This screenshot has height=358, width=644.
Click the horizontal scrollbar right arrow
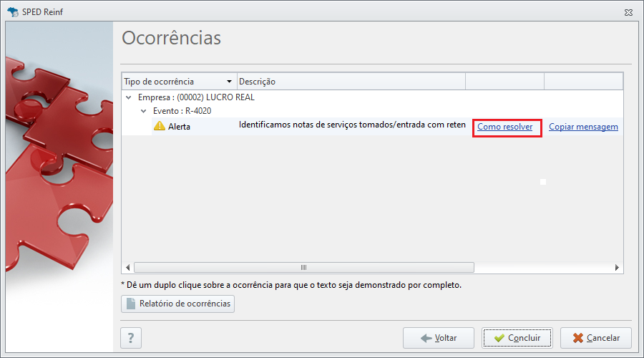pyautogui.click(x=617, y=268)
